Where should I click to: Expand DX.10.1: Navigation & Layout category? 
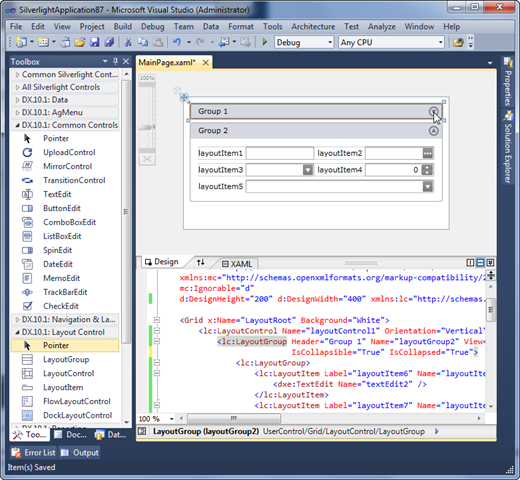[17, 320]
